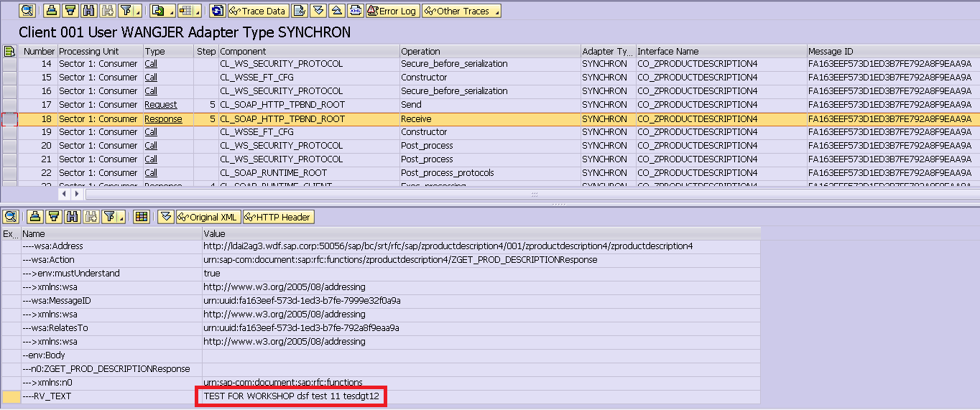The width and height of the screenshot is (980, 410).
Task: Open Details icon in lower toolbar
Action: [11, 217]
